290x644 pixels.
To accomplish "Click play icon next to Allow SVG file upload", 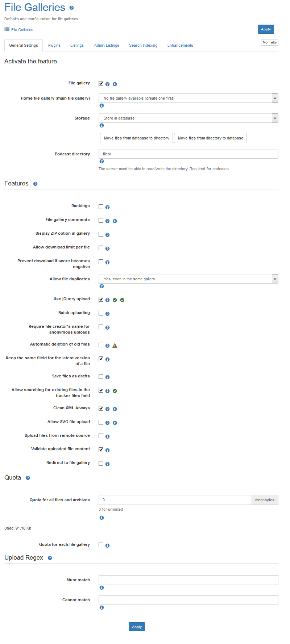I will [115, 423].
